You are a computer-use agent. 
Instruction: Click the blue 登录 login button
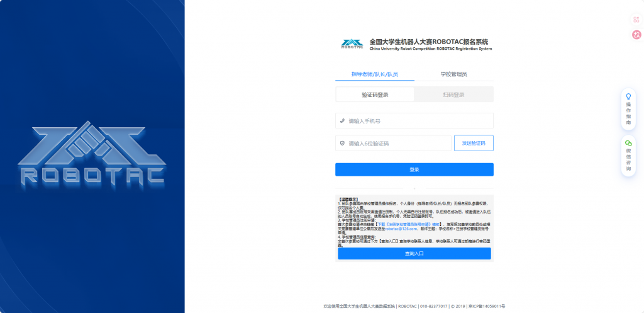tap(414, 169)
